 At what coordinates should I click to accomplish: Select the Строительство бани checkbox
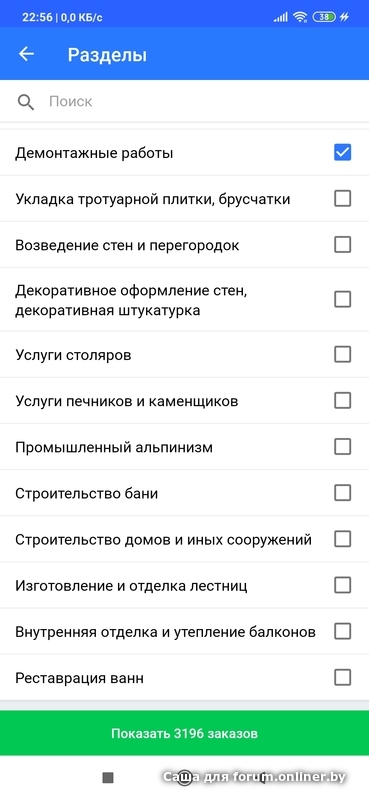pyautogui.click(x=342, y=493)
